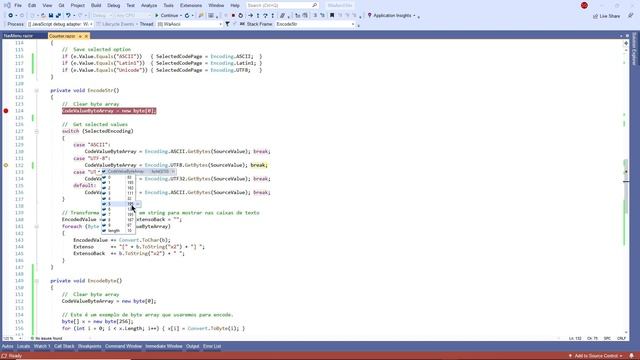Viewport: 640px width, 360px height.
Task: Open the Lifecycle Events dropdown
Action: pyautogui.click(x=117, y=24)
